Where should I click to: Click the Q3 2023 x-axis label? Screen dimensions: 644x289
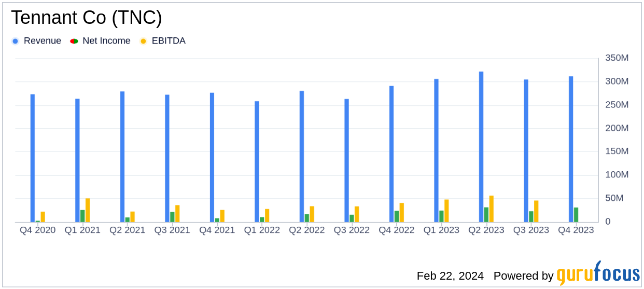click(x=531, y=230)
